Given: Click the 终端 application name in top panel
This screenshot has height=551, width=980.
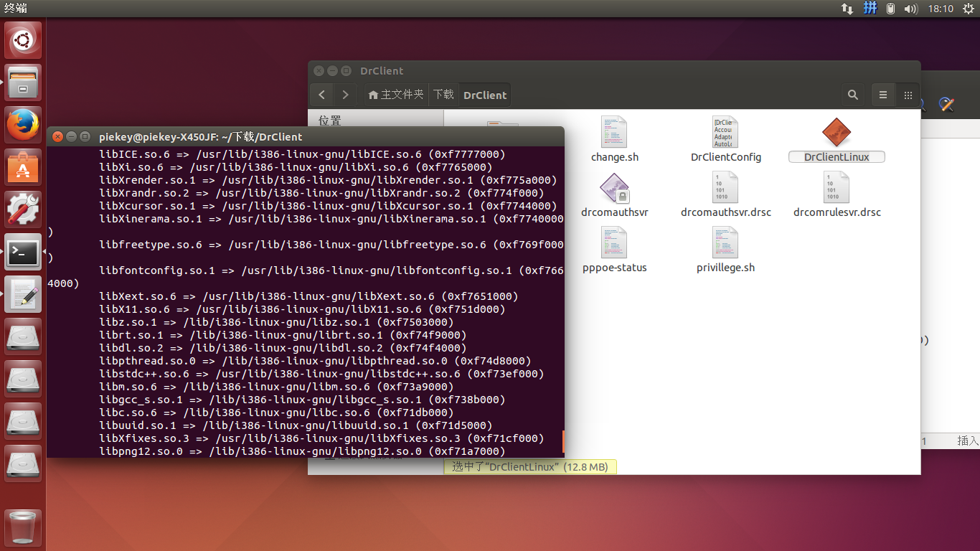Looking at the screenshot, I should [x=16, y=9].
